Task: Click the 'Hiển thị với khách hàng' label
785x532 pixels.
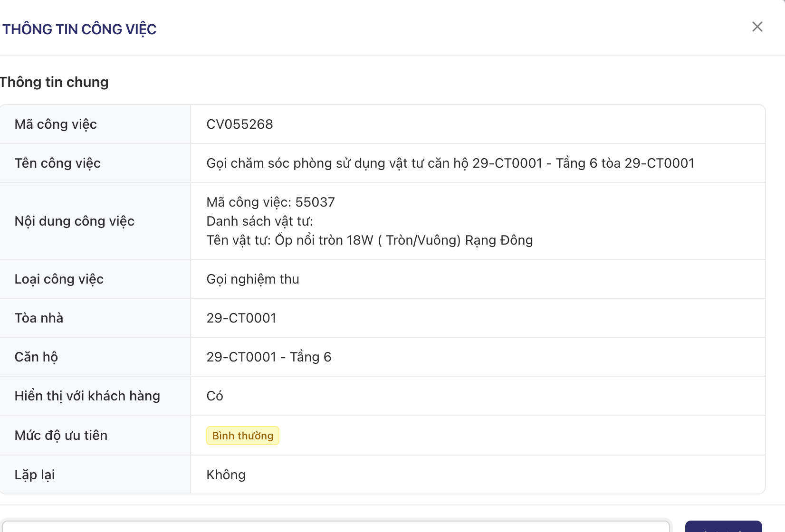Action: 87,396
